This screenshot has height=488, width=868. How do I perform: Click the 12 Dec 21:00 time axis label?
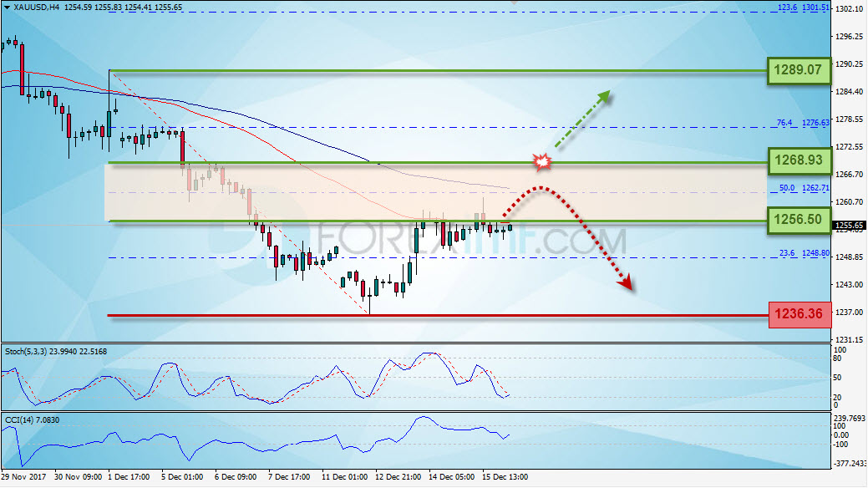click(x=398, y=476)
